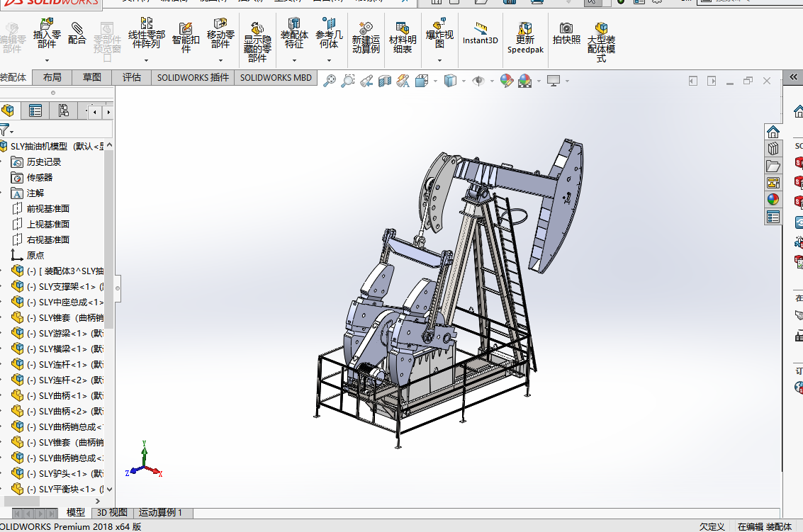Toggle Instant3D mode
Viewport: 803px width, 532px height.
(x=481, y=33)
